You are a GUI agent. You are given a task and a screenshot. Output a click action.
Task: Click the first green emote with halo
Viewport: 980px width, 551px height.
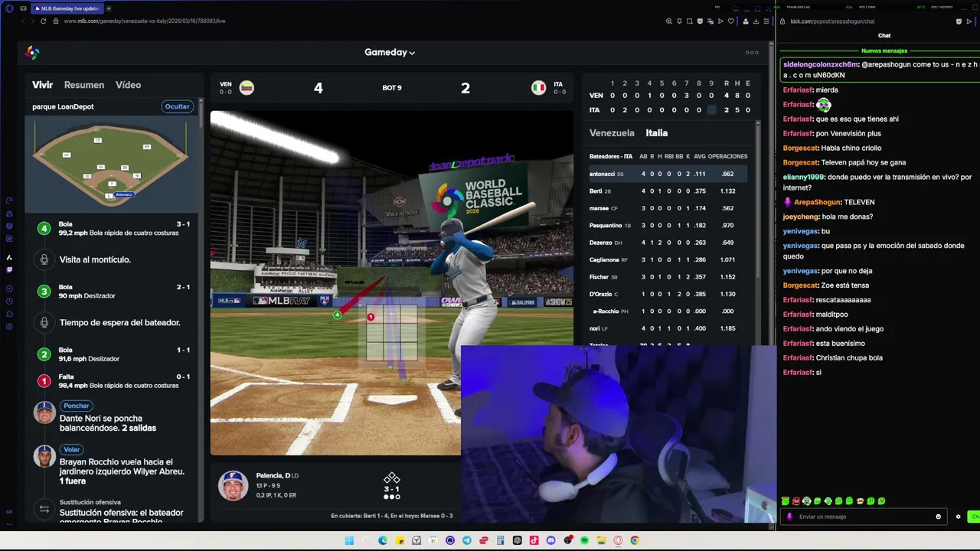pyautogui.click(x=785, y=501)
